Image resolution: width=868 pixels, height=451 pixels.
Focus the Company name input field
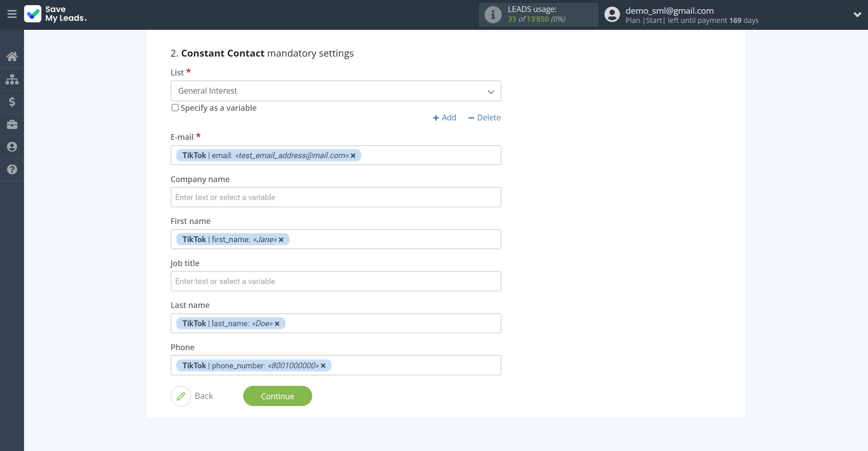[x=336, y=197]
